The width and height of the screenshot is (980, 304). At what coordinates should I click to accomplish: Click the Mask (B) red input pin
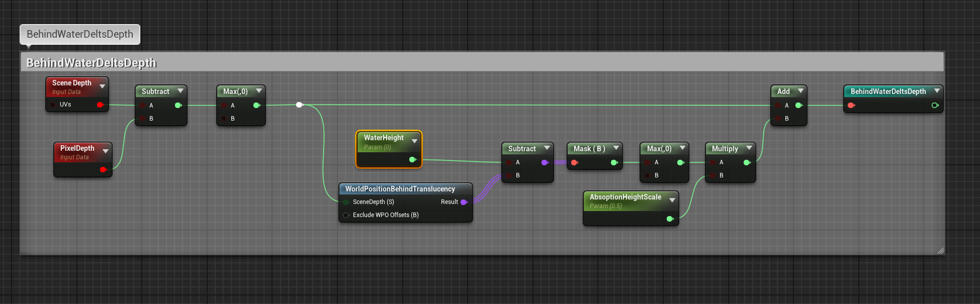pyautogui.click(x=574, y=162)
